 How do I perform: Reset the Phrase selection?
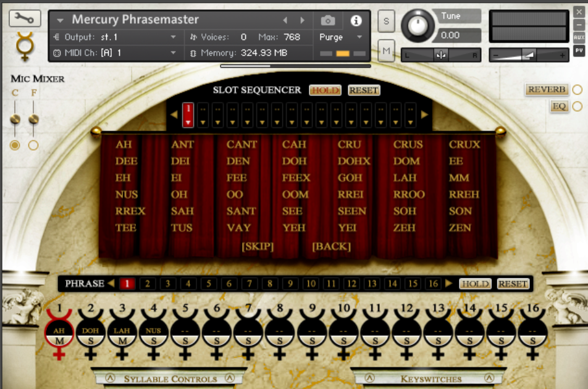(x=513, y=283)
